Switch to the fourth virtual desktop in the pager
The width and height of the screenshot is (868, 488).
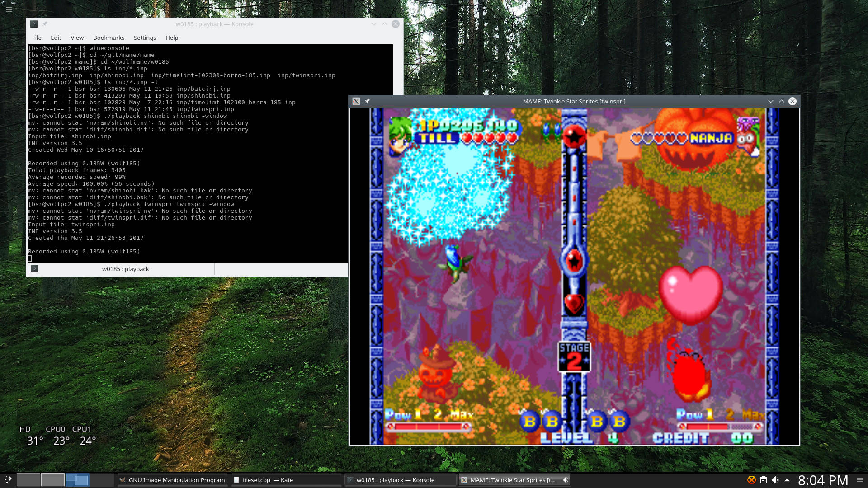click(101, 480)
